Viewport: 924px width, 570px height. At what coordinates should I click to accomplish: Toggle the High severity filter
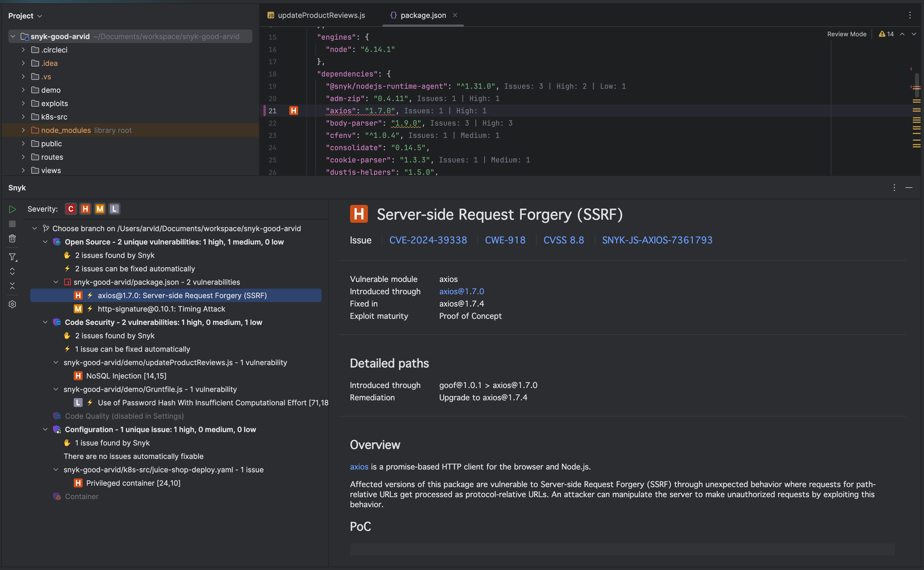click(x=85, y=209)
